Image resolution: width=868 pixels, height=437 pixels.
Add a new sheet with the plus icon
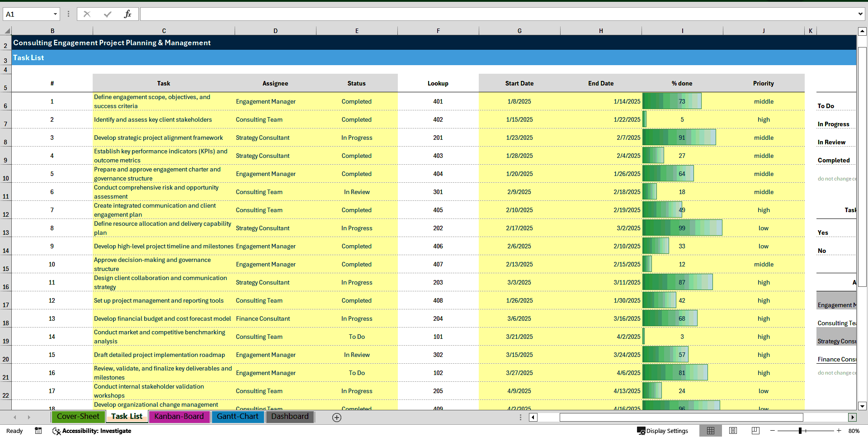(x=336, y=417)
